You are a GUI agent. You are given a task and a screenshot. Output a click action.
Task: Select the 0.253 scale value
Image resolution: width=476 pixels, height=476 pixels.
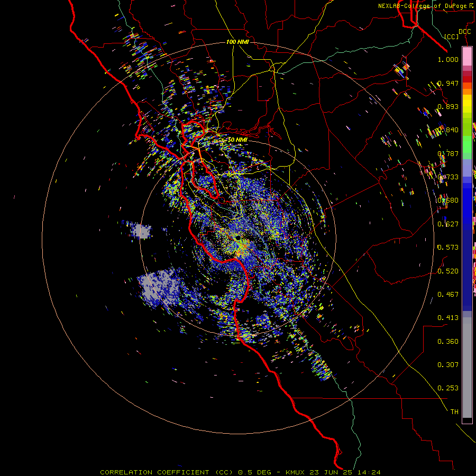click(448, 388)
